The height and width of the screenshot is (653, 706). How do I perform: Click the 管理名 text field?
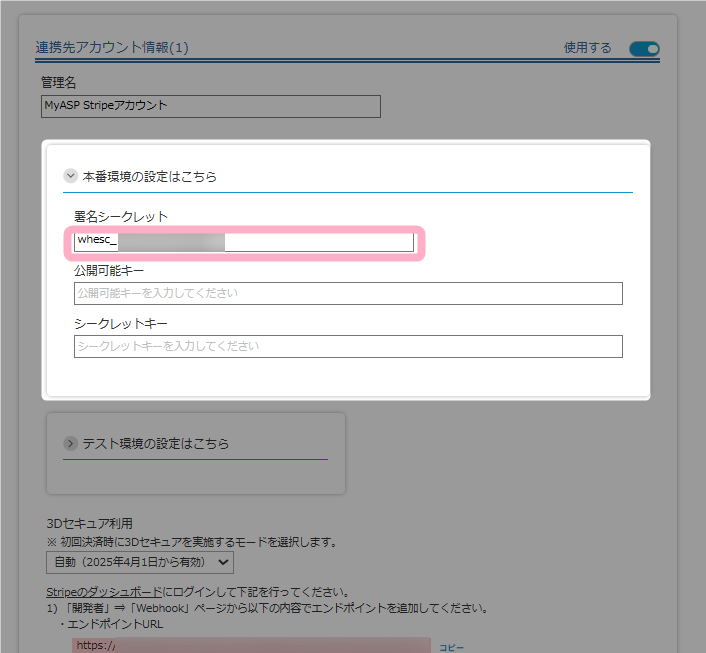pos(211,105)
